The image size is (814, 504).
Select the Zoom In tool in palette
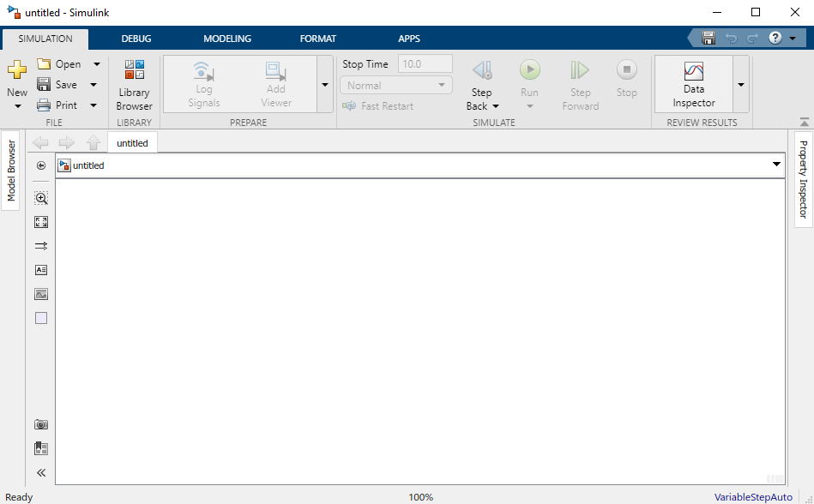[41, 198]
